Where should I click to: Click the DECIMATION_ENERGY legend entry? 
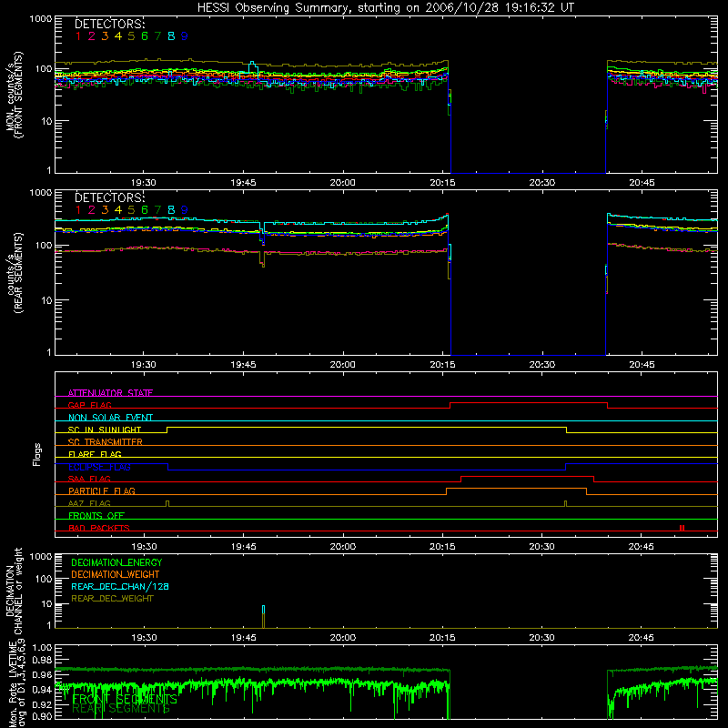coord(116,562)
